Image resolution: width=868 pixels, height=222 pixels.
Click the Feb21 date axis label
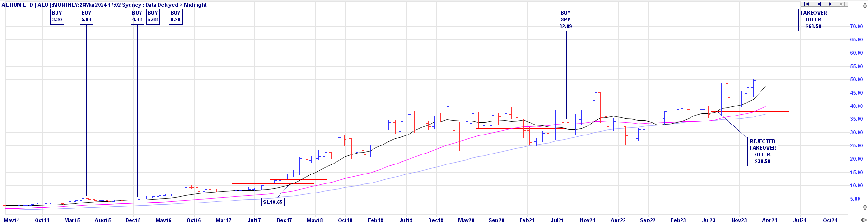coord(527,220)
